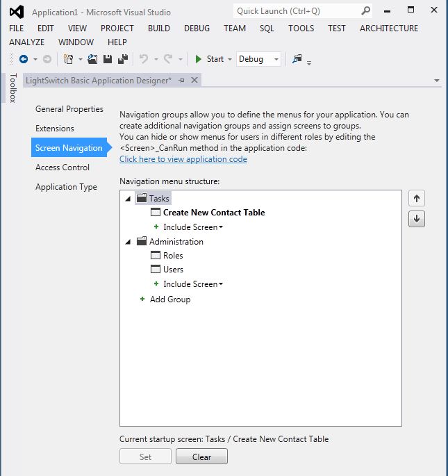
Task: Open the Redo history dropdown arrow
Action: click(x=181, y=59)
